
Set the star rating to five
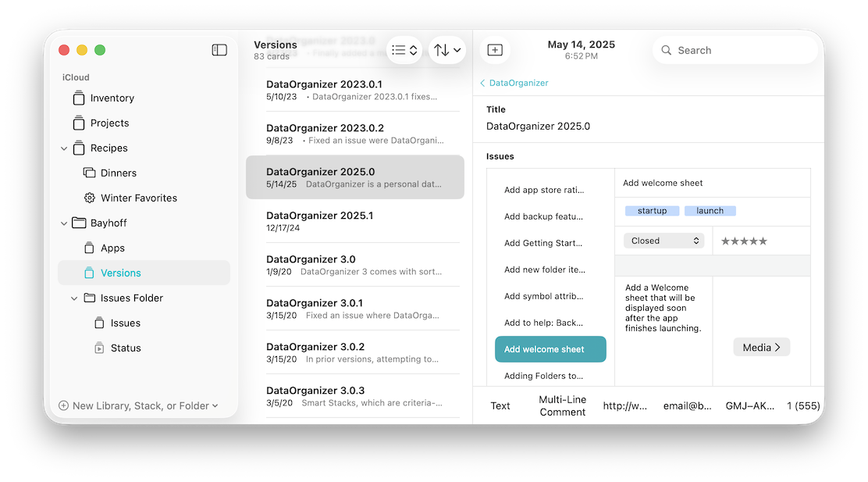tap(763, 241)
